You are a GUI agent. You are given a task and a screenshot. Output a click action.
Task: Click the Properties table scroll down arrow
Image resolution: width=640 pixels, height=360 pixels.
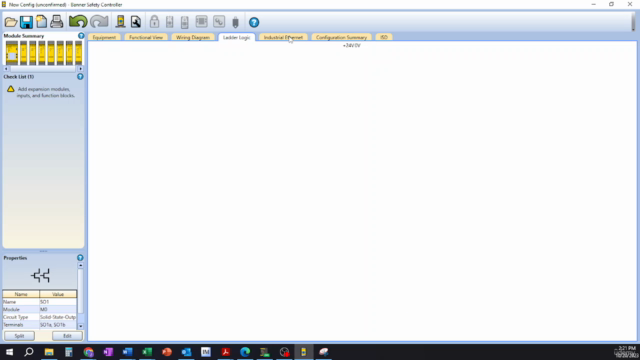[80, 326]
